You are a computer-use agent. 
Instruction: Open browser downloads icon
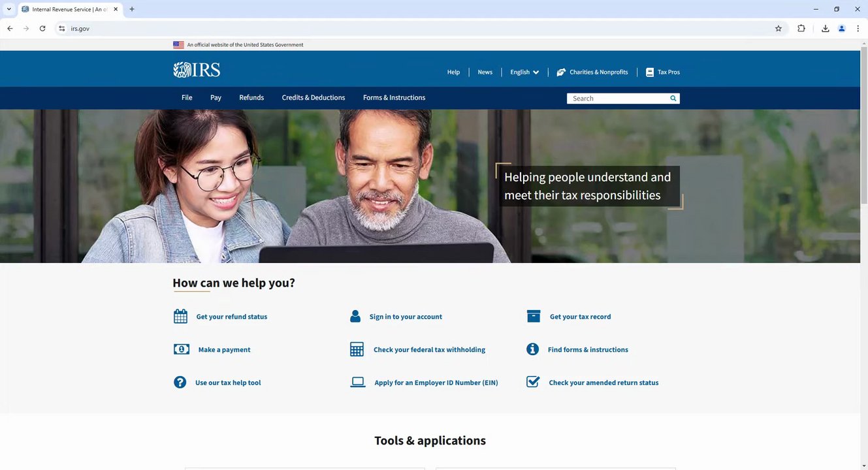[x=826, y=28]
